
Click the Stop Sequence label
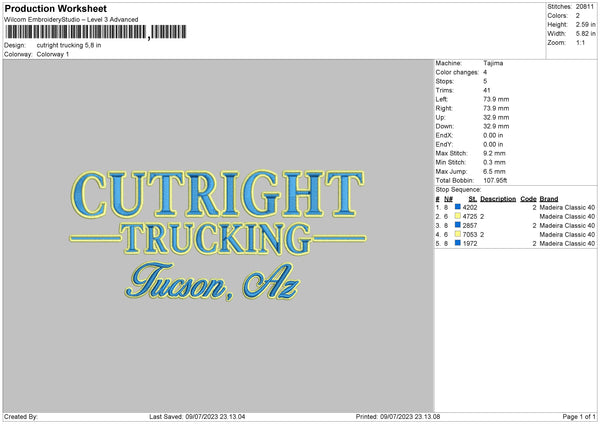[458, 190]
